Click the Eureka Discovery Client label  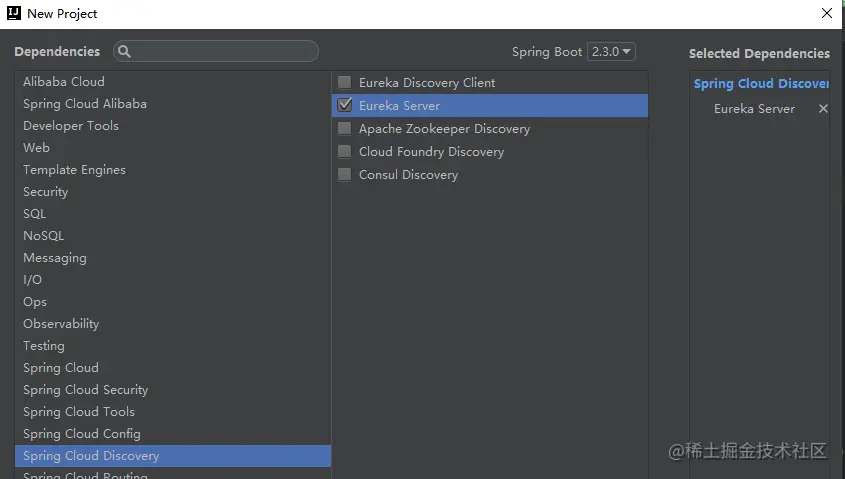(x=427, y=82)
